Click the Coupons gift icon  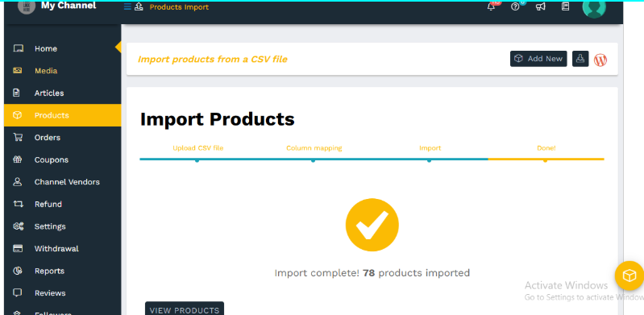tap(17, 160)
